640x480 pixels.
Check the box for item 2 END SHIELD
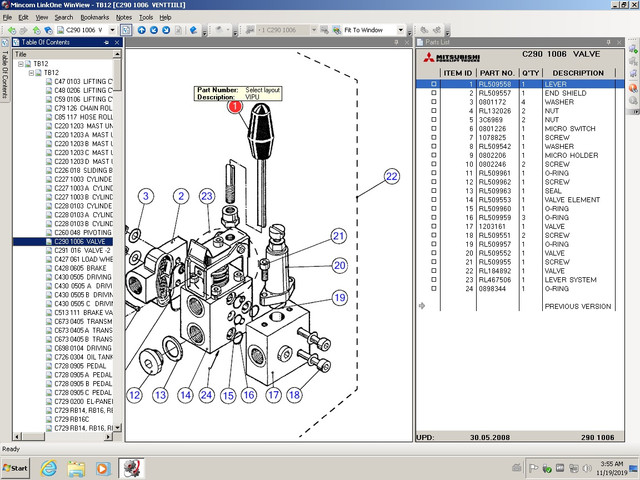(x=433, y=93)
